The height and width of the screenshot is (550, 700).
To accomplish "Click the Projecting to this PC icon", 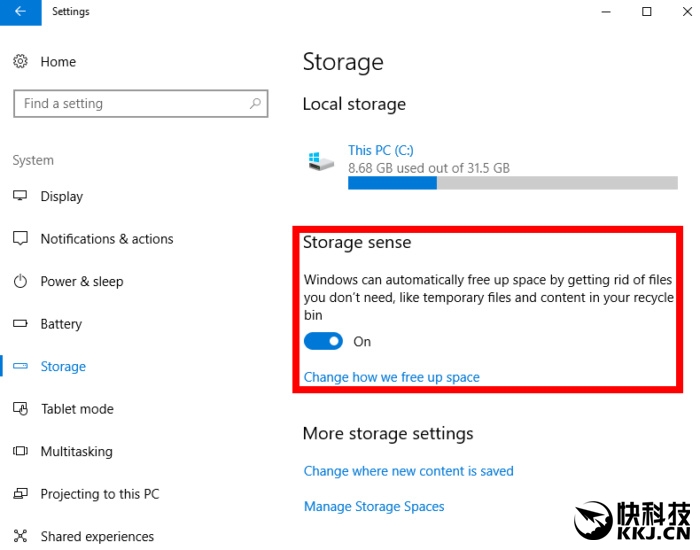I will (21, 494).
